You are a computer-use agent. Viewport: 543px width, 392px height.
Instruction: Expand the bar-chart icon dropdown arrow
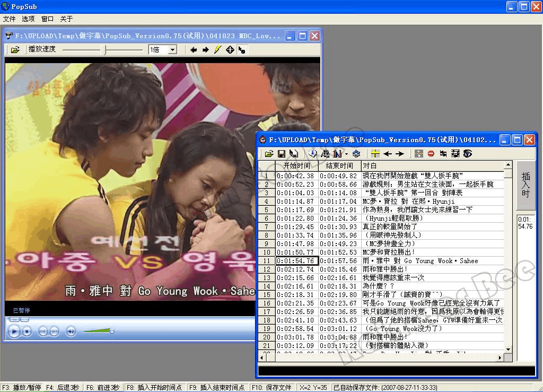(346, 154)
